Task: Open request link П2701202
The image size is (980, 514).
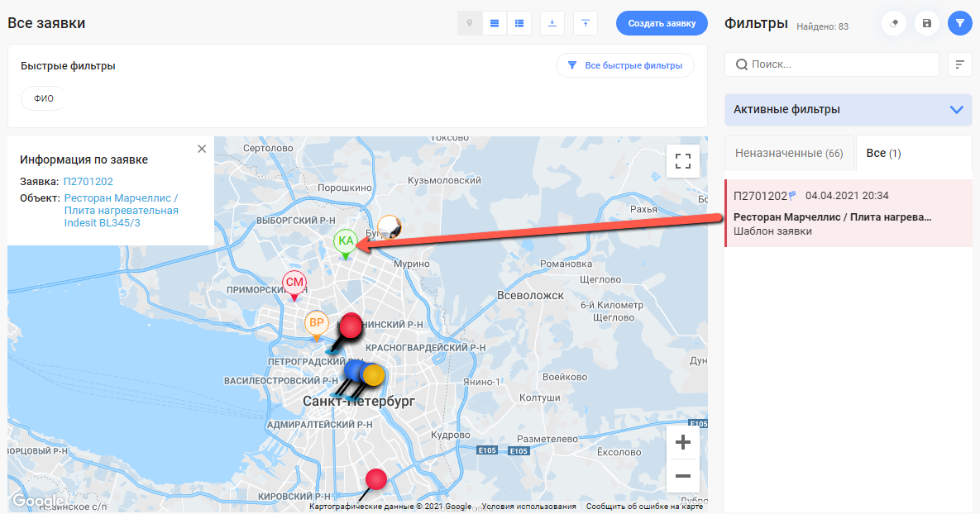Action: (88, 182)
